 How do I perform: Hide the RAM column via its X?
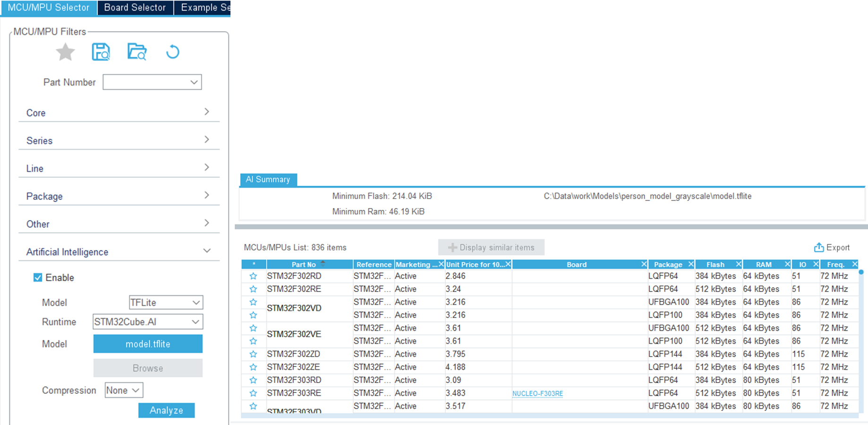point(787,264)
